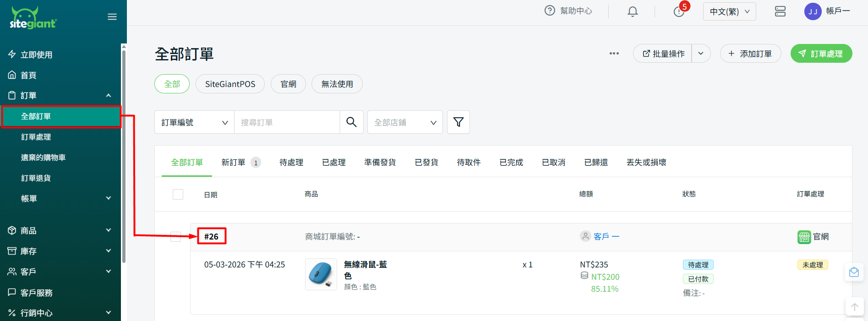Click the floating mail icon
The image size is (868, 321).
tap(854, 272)
